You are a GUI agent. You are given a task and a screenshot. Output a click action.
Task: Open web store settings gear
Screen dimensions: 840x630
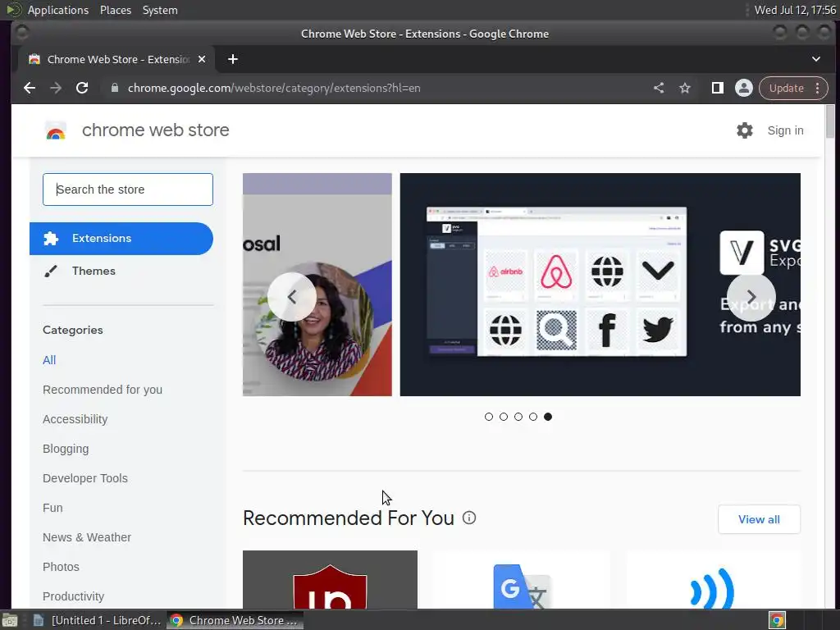pos(745,130)
